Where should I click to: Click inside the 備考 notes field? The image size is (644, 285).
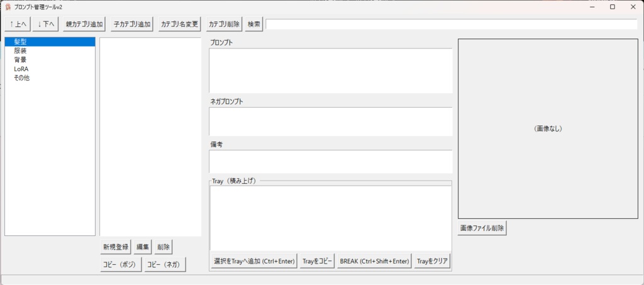pos(331,162)
